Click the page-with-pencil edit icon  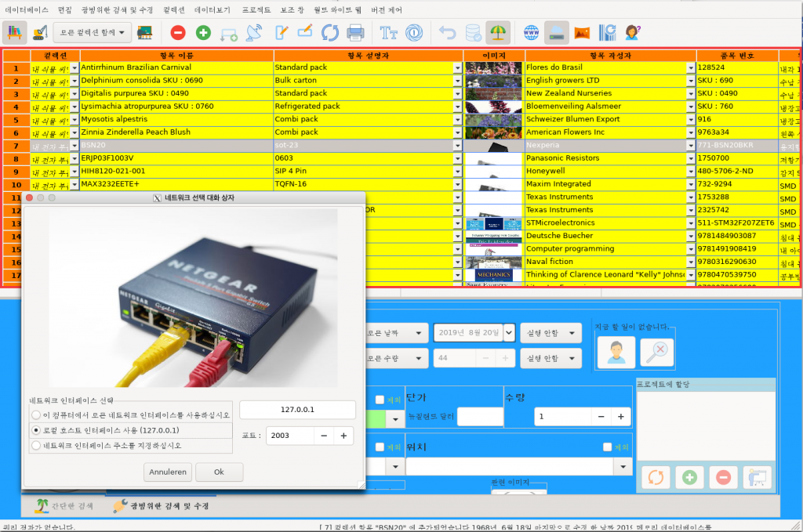[x=282, y=33]
